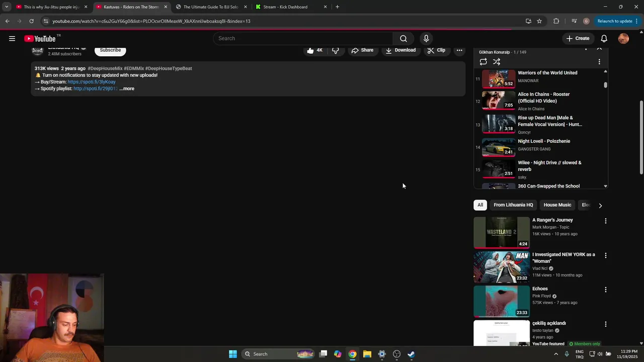The width and height of the screenshot is (644, 362).
Task: Reload the page in Chrome
Action: (31, 21)
